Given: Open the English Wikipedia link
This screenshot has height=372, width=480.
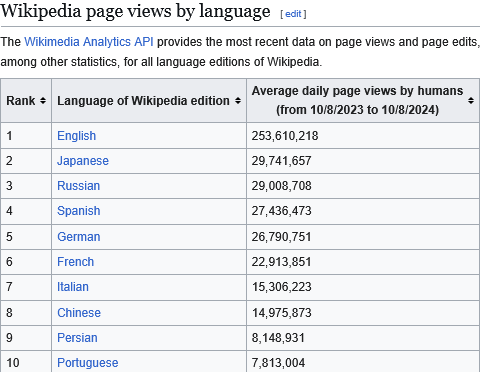Looking at the screenshot, I should [x=76, y=136].
